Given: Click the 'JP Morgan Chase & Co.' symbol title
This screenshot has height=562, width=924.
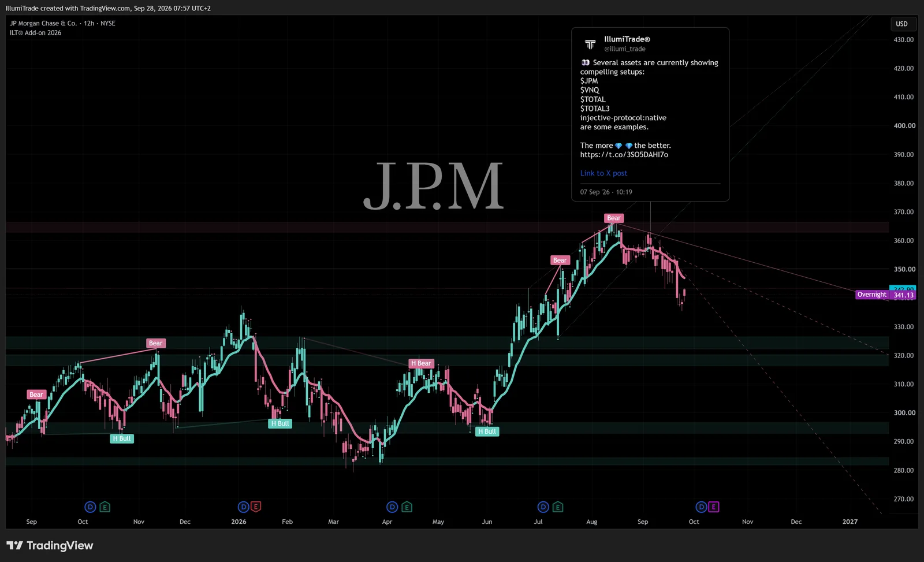Looking at the screenshot, I should [x=43, y=23].
